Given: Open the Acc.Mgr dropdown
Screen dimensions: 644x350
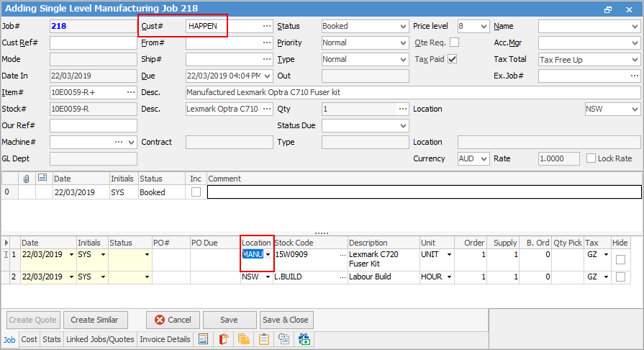Looking at the screenshot, I should [x=635, y=42].
